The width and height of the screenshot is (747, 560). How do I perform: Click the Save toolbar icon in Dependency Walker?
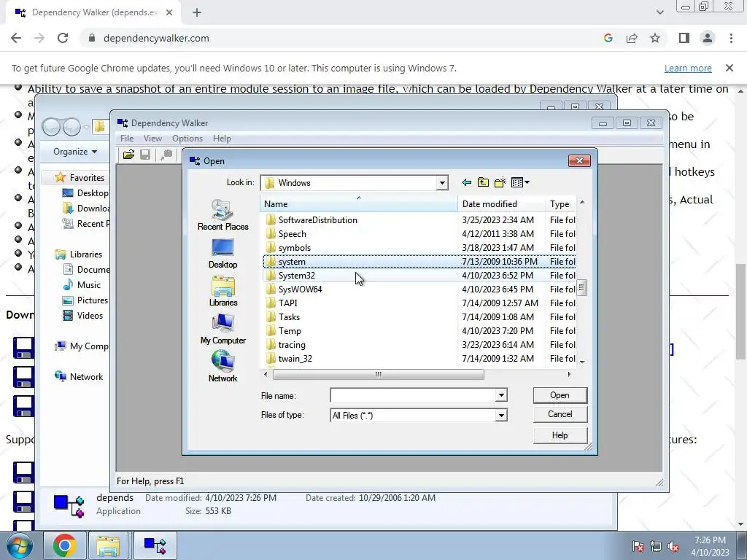coord(145,155)
